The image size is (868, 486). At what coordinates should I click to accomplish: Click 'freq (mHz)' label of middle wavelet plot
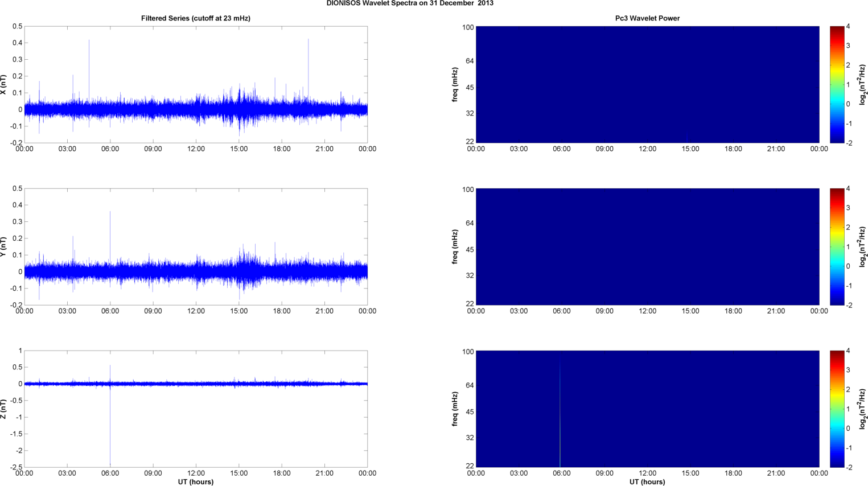tap(455, 247)
